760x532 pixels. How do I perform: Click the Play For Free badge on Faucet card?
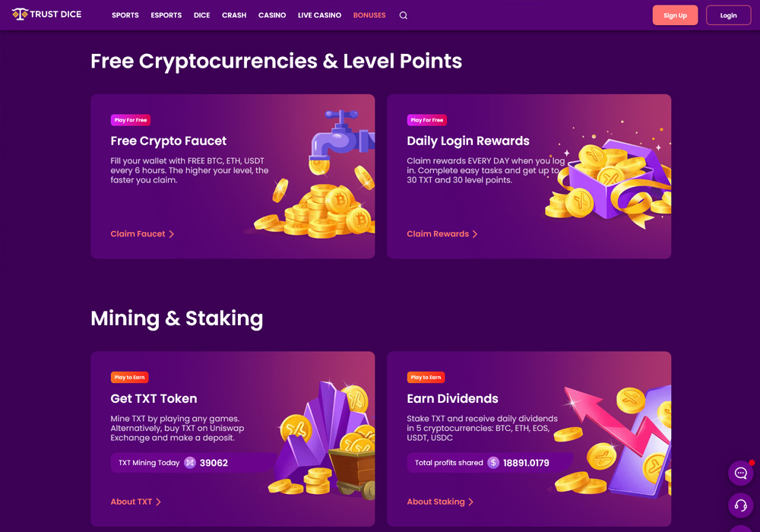(131, 120)
